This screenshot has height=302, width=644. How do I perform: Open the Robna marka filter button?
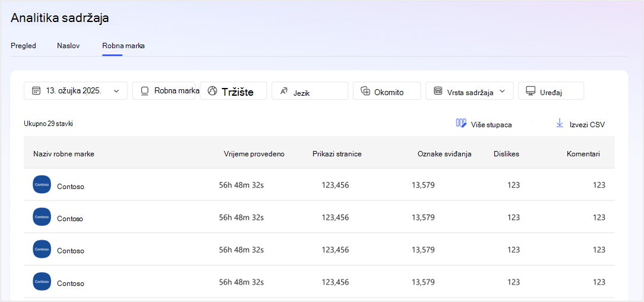coord(164,91)
